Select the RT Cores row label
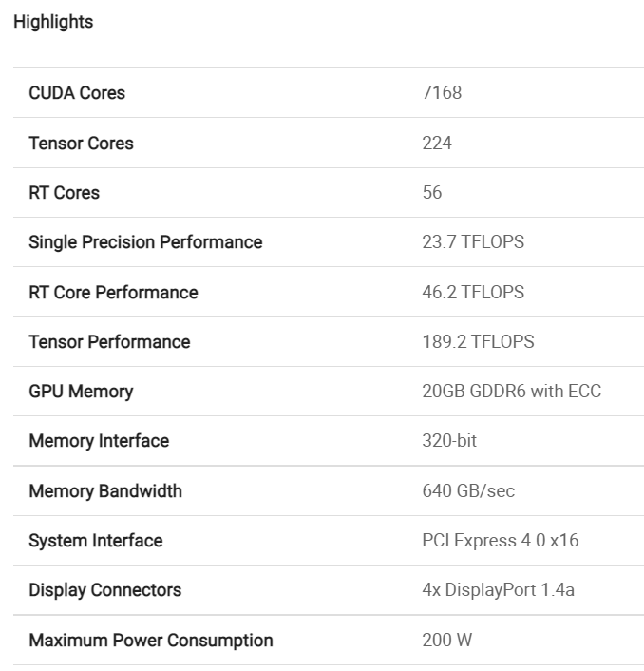 click(64, 193)
